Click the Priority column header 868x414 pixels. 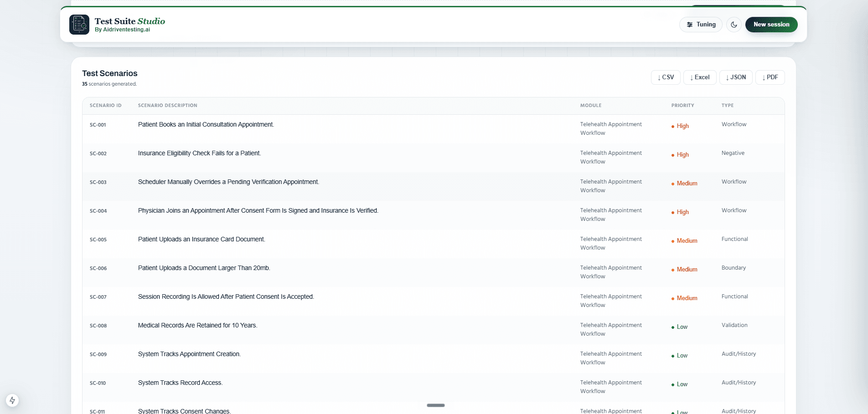tap(682, 105)
